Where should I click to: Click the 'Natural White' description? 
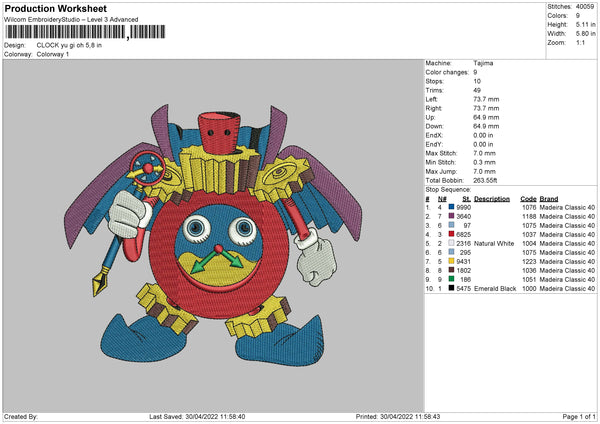(494, 243)
